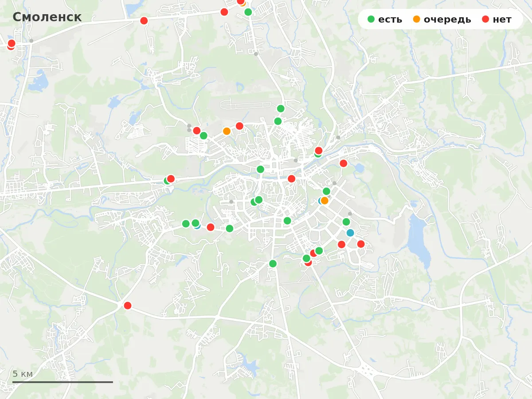Image resolution: width=532 pixels, height=399 pixels.
Task: Select the red "нет" legend entry
Action: click(496, 19)
